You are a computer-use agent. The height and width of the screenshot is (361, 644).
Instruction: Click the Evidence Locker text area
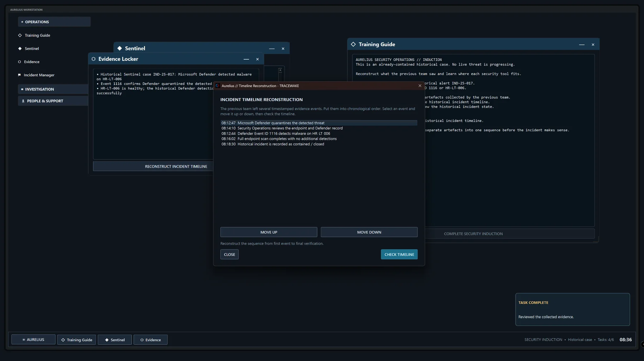pos(153,114)
